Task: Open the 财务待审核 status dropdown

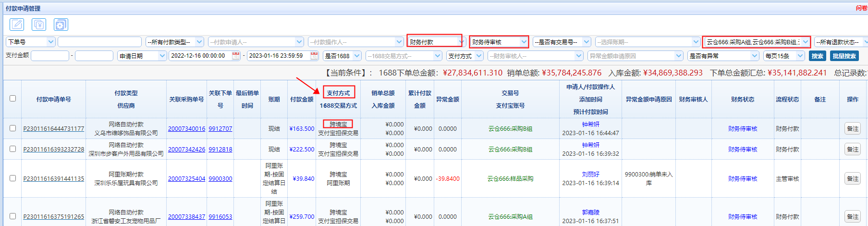Action: pos(499,42)
